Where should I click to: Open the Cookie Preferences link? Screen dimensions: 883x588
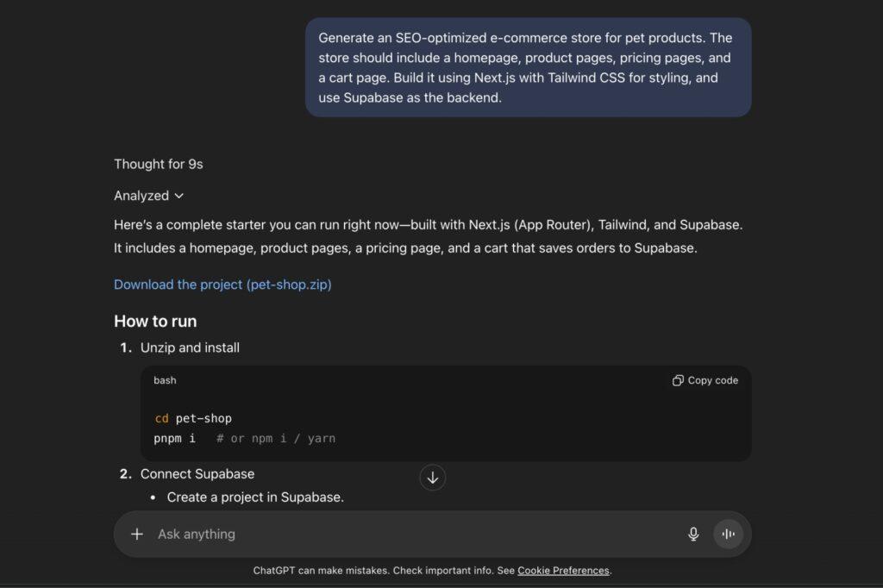coord(563,570)
